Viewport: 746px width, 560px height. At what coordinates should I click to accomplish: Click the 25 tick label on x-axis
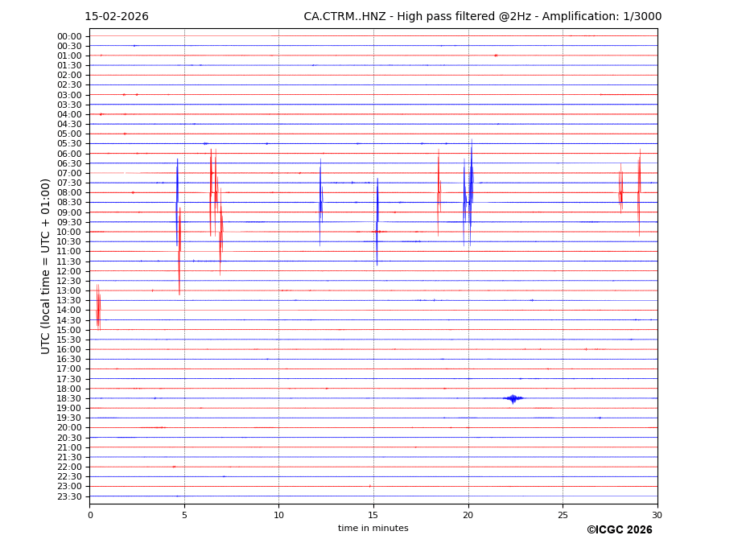click(563, 515)
